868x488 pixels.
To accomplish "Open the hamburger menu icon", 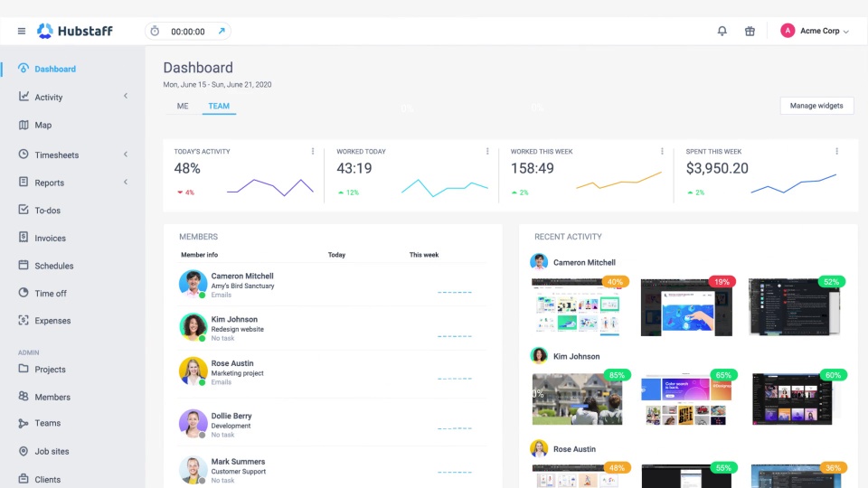I will [22, 31].
